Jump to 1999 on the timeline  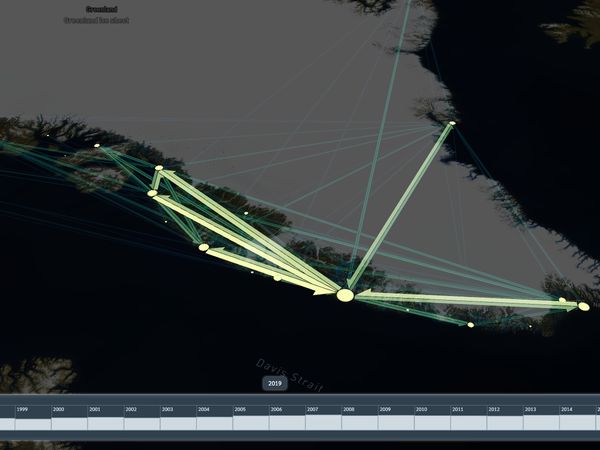(22, 410)
